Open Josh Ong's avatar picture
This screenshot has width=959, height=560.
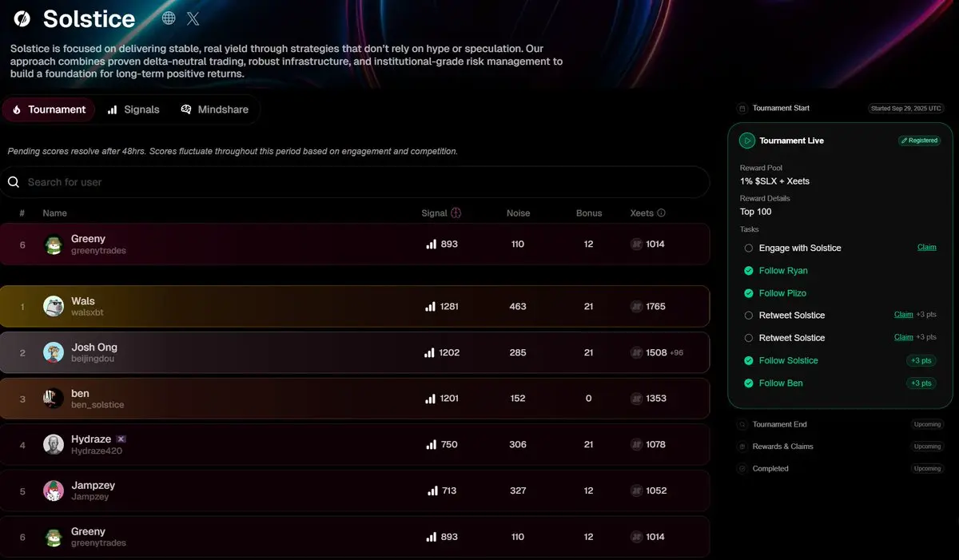[x=54, y=352]
